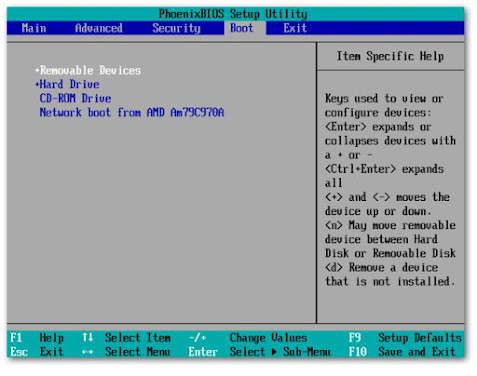The width and height of the screenshot is (477, 376).
Task: Expand the plus before Hard Drive
Action: point(37,84)
